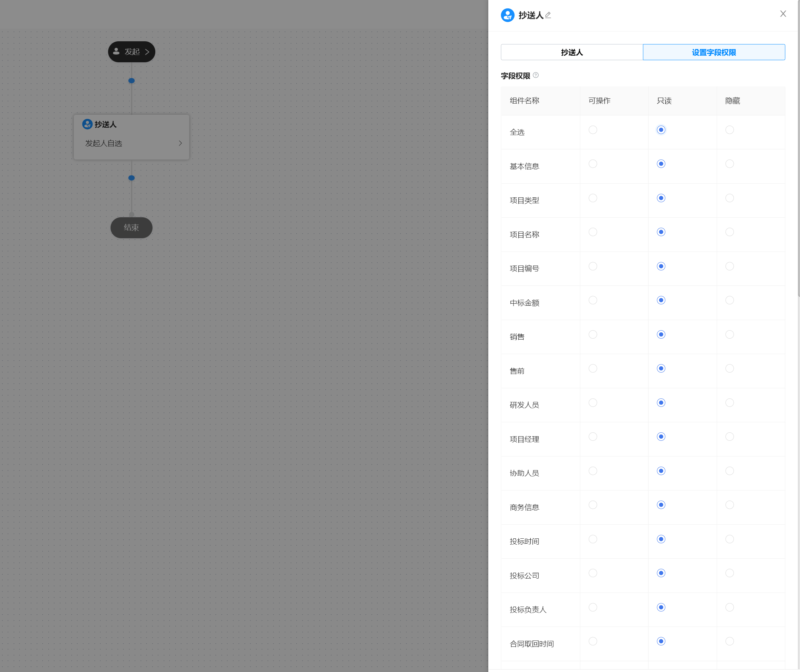
Task: Select 只读 for 全选 row
Action: (661, 130)
